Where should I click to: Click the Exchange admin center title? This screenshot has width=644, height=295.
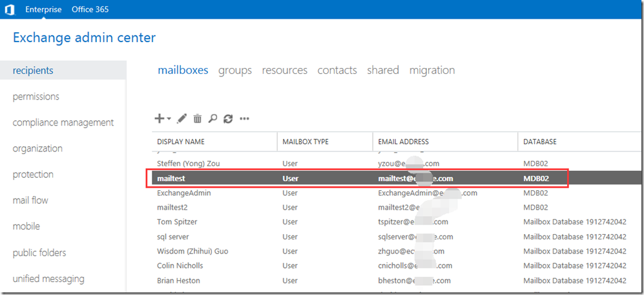85,38
